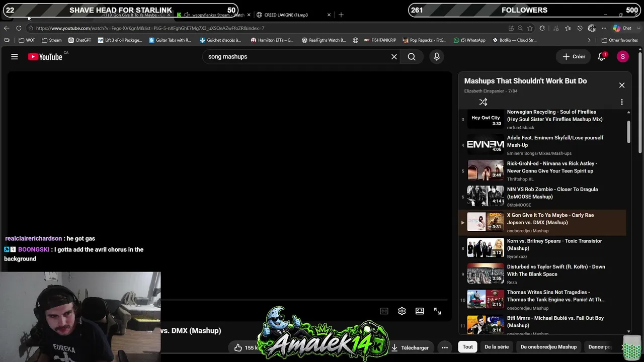Screen dimensions: 644x362
Task: Close the CREED LAVIGNE (1).mp3 tab
Action: [x=329, y=15]
